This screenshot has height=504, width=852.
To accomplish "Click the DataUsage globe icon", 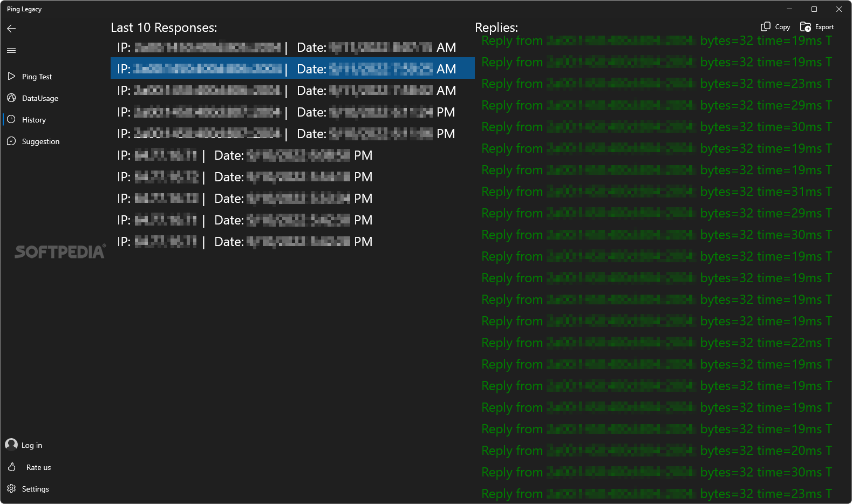I will [11, 98].
